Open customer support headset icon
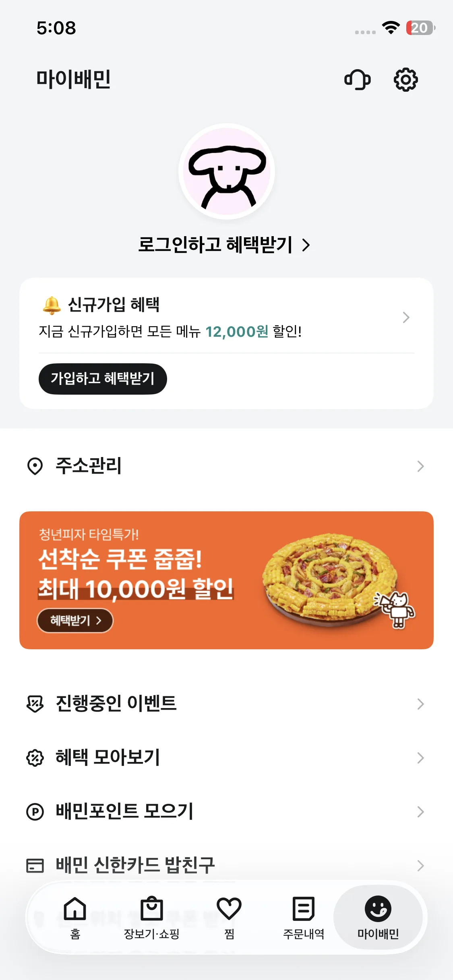The width and height of the screenshot is (453, 980). [x=357, y=80]
